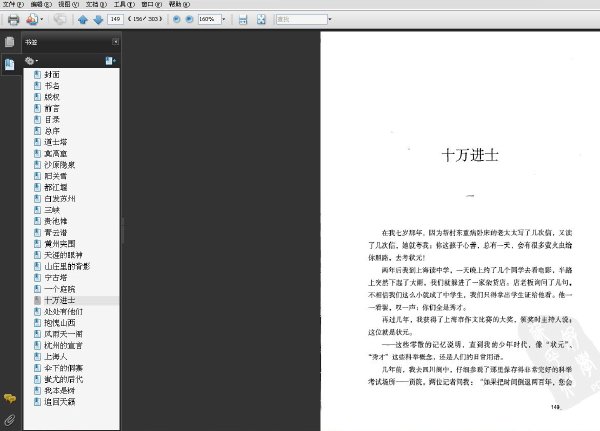Select the 天涯的眼神 bookmark
The height and width of the screenshot is (431, 600).
[63, 255]
